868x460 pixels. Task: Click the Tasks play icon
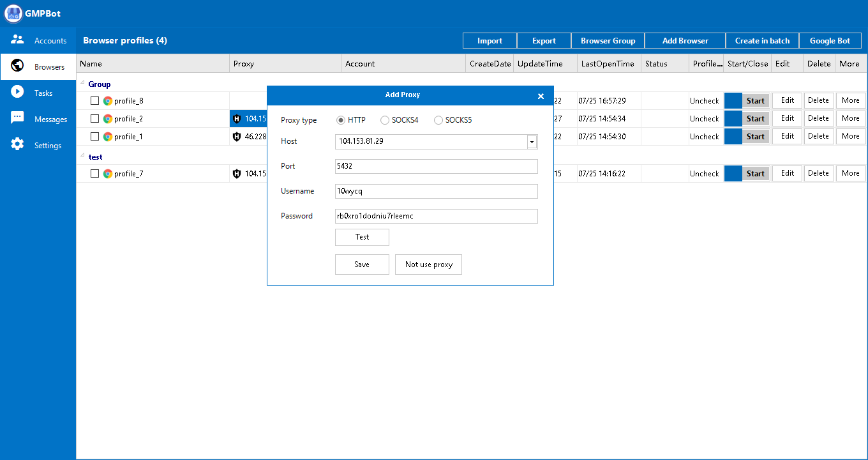[x=17, y=92]
